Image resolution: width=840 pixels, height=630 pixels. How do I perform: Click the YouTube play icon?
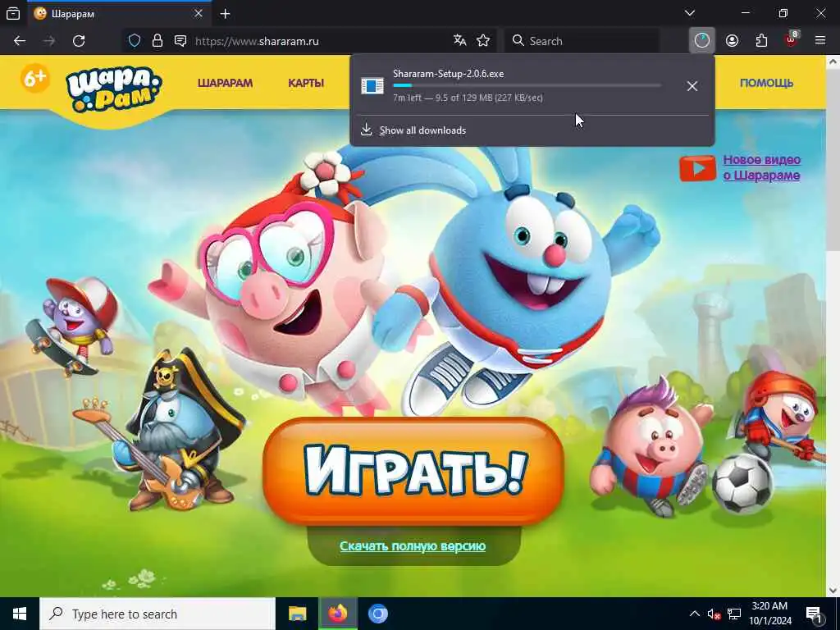pos(697,168)
